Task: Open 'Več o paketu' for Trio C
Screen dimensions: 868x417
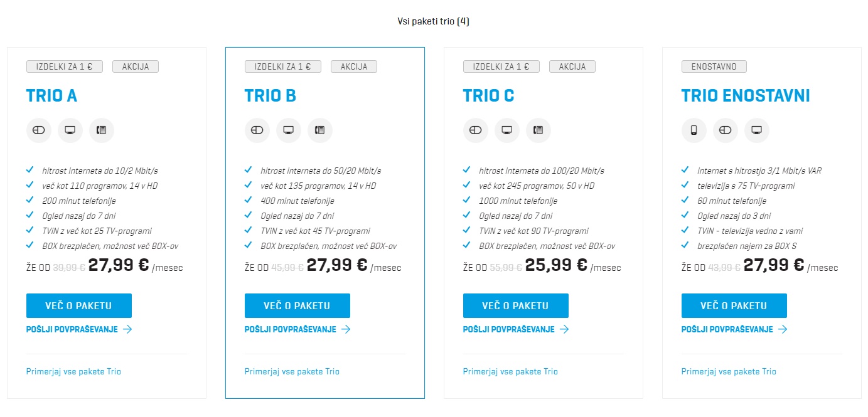Action: 516,305
